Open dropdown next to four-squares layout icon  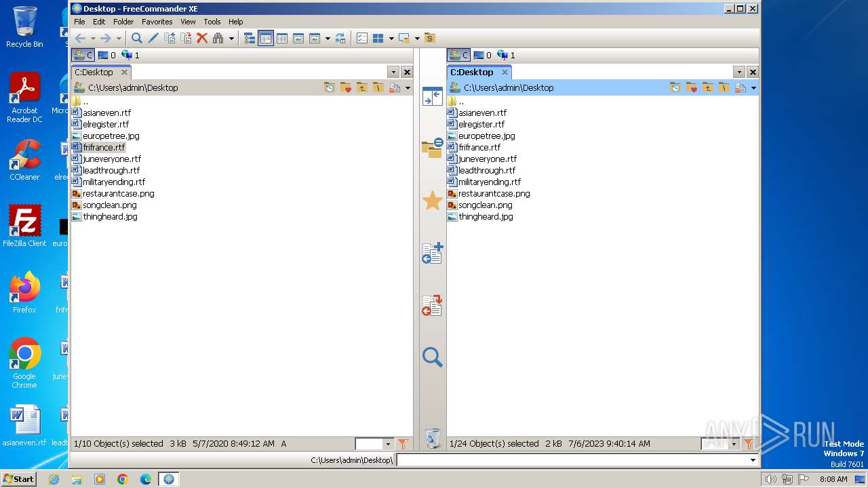pyautogui.click(x=391, y=39)
